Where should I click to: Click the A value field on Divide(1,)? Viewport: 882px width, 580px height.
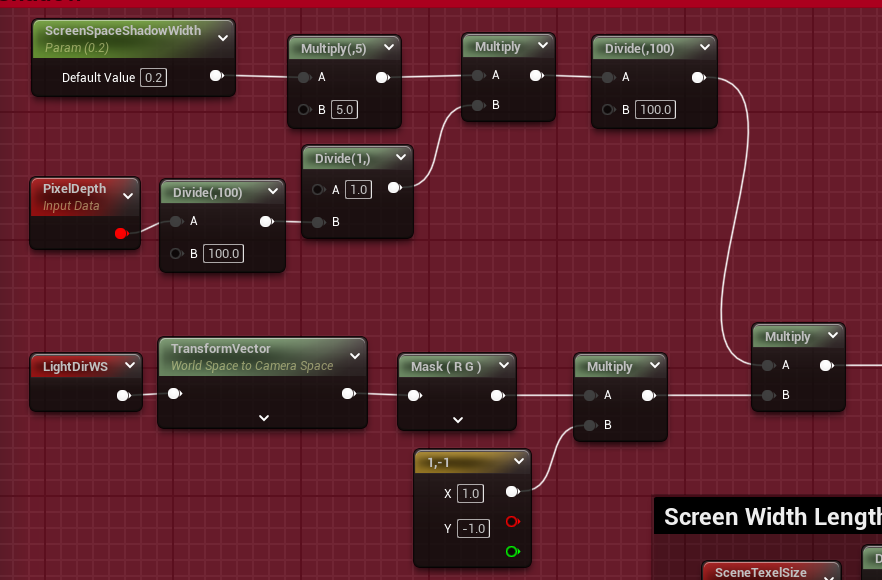[x=358, y=190]
